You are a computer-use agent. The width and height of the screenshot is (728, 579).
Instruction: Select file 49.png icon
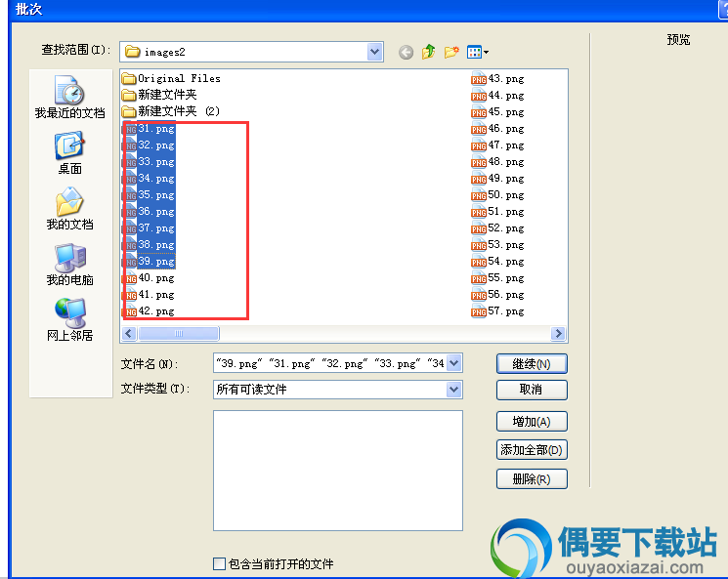point(479,178)
